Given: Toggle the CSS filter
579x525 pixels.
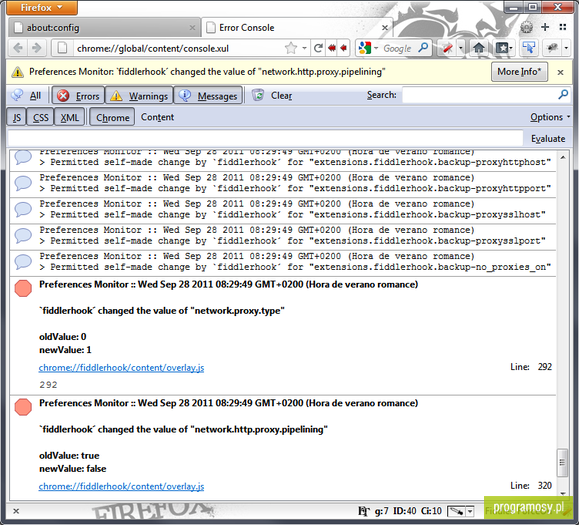Looking at the screenshot, I should tap(40, 117).
